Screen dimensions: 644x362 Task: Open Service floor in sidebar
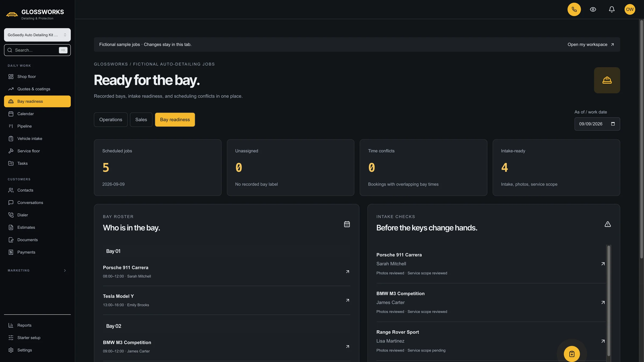37,151
